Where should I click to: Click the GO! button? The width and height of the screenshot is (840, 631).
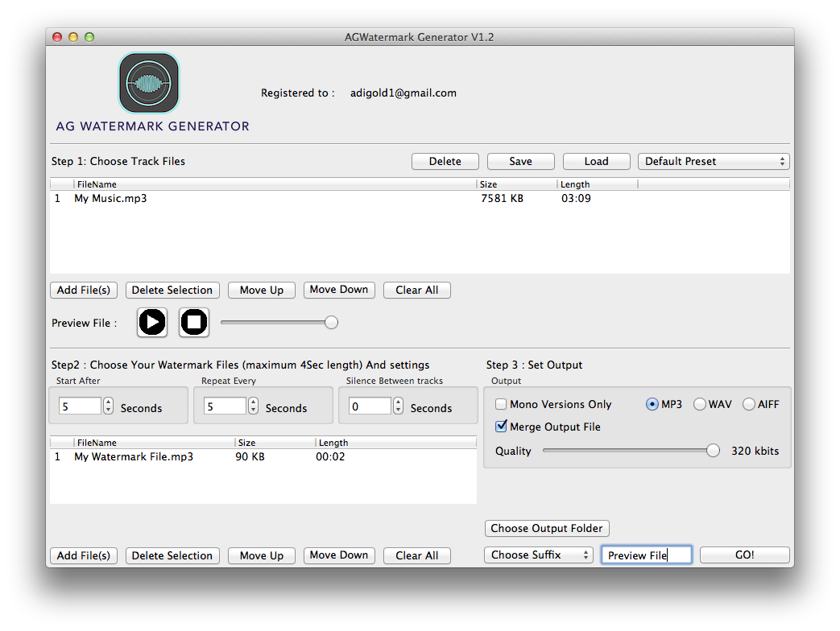point(744,555)
